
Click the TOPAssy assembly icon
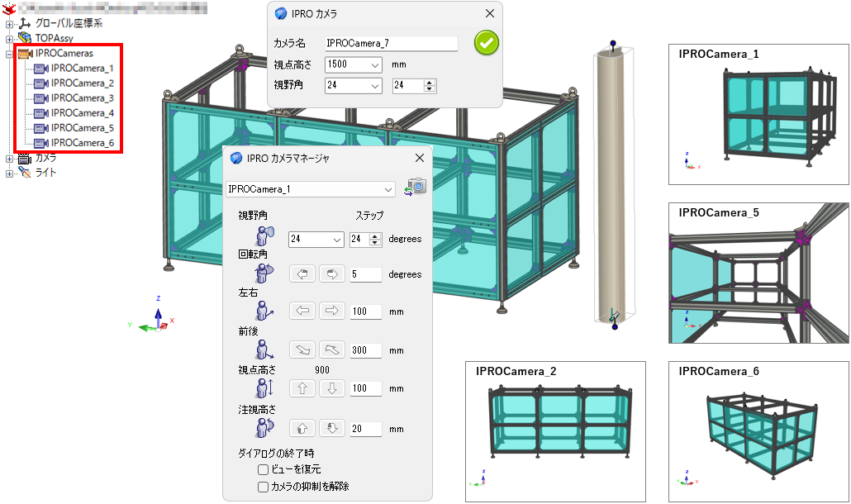[x=25, y=38]
